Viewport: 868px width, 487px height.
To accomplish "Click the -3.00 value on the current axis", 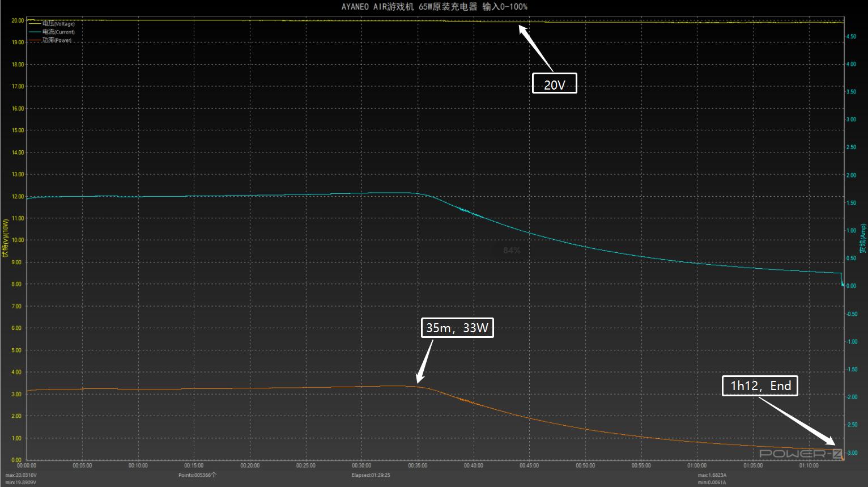I will tap(852, 453).
